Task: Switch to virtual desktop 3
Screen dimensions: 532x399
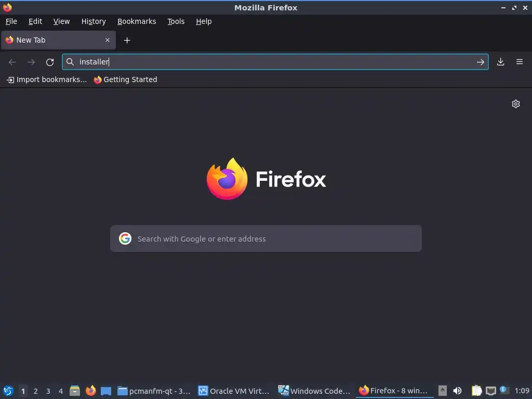Action: (x=48, y=391)
